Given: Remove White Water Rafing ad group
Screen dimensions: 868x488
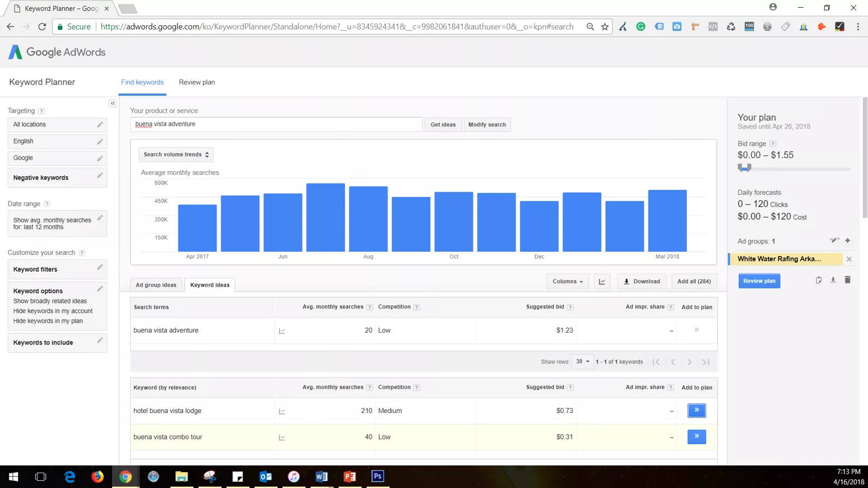Looking at the screenshot, I should point(849,259).
